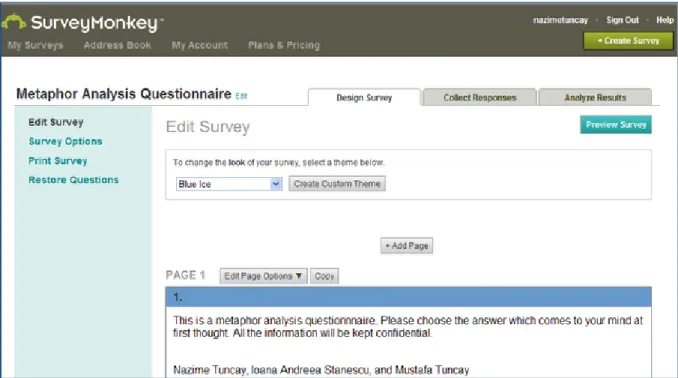This screenshot has height=378, width=678.
Task: Open Print Survey in sidebar
Action: pyautogui.click(x=58, y=161)
